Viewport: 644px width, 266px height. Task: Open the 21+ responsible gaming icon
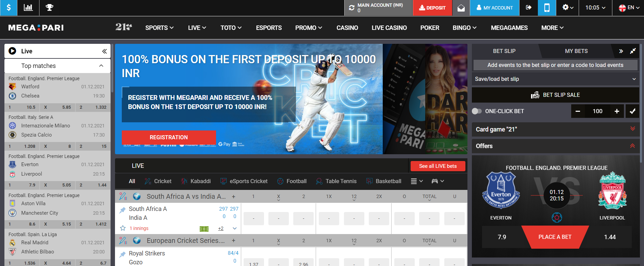[123, 27]
